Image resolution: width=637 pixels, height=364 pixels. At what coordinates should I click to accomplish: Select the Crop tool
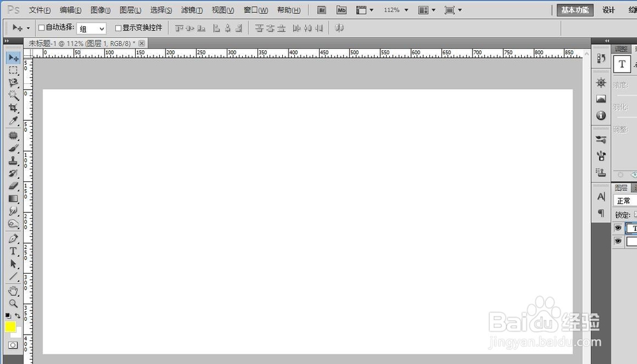(x=13, y=108)
